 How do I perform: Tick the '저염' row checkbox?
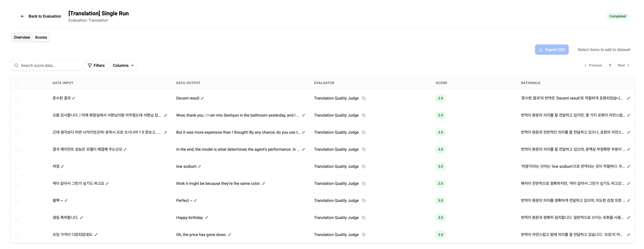coord(17,166)
